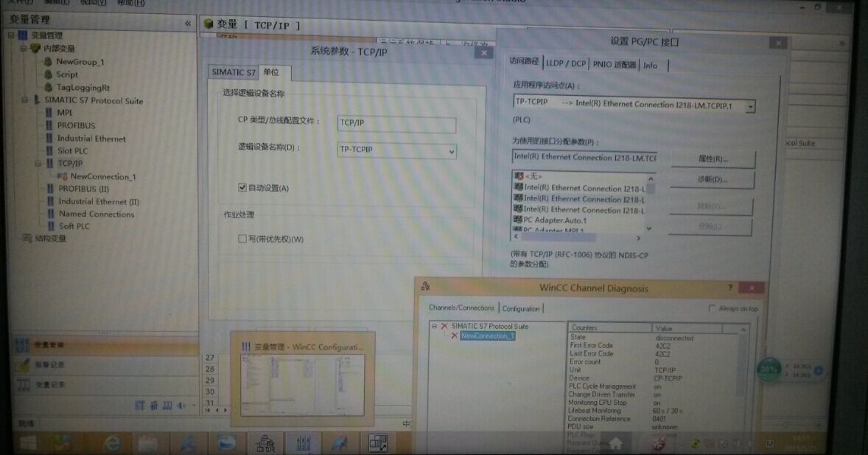Open the 变量管理 navigation bar entry
Screen dimensions: 868x455
point(105,344)
